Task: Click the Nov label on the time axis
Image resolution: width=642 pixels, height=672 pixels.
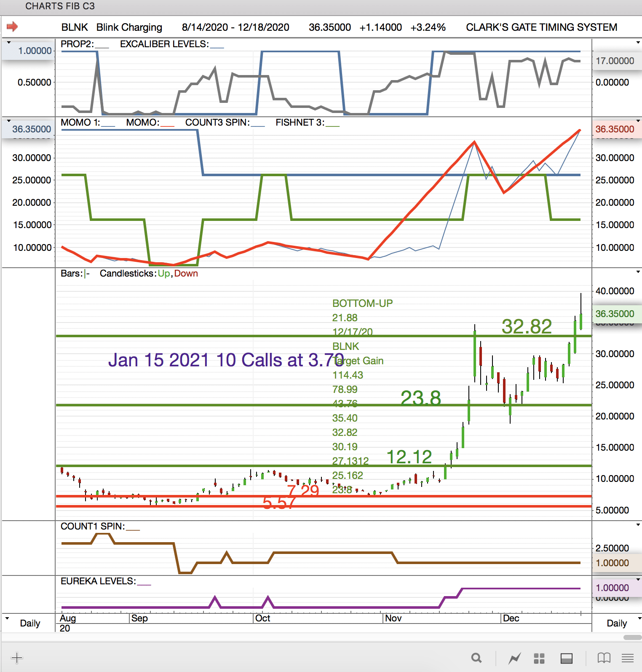Action: (393, 618)
